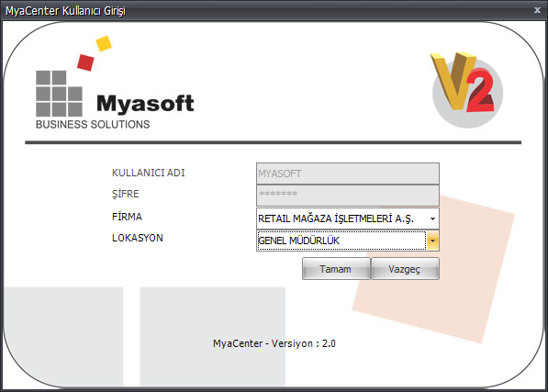
Task: Open the FİRMA dropdown arrow
Action: click(432, 218)
